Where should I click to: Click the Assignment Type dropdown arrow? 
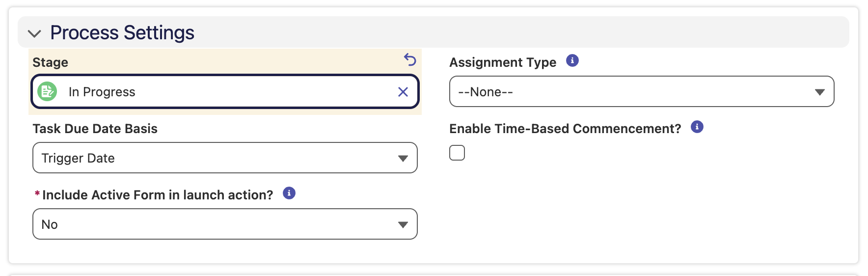click(819, 92)
